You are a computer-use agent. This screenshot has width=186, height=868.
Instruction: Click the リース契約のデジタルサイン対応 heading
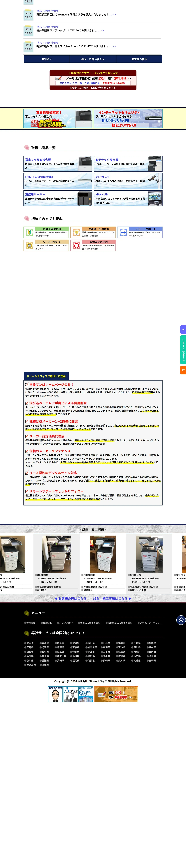pos(51,473)
